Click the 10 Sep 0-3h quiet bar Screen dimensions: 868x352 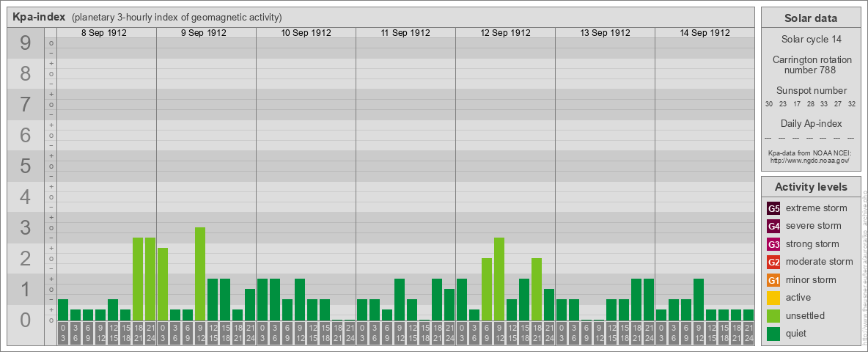[x=262, y=299]
